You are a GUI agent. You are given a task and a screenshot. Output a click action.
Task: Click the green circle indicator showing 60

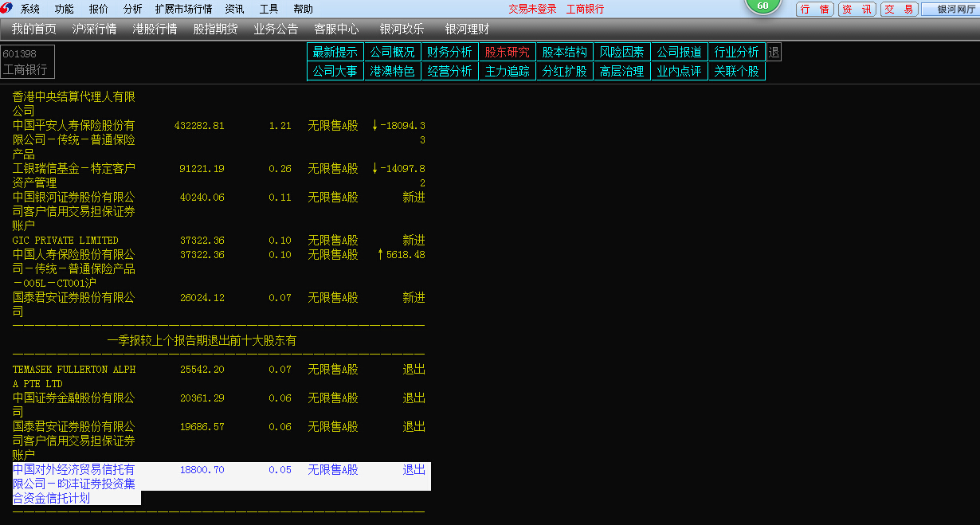click(x=762, y=6)
